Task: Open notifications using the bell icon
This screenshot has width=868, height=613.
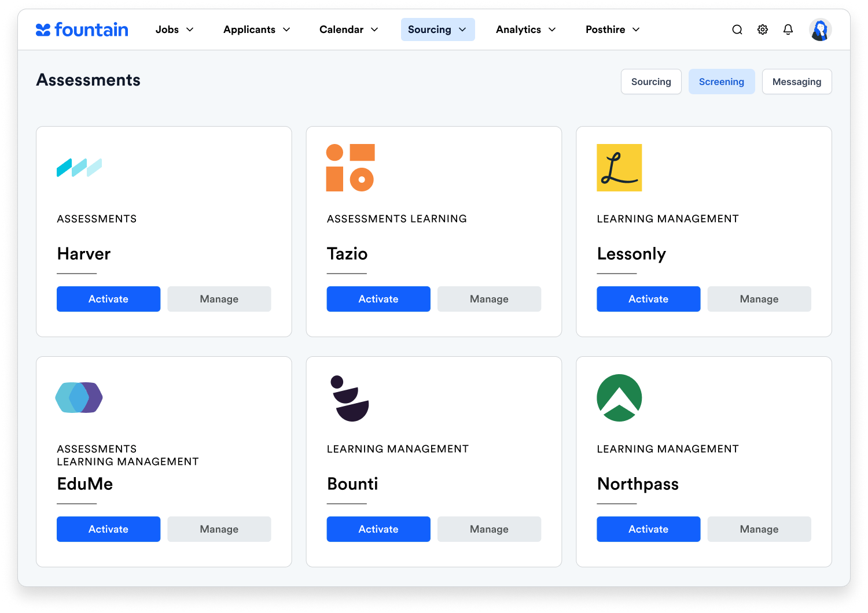Action: click(788, 29)
